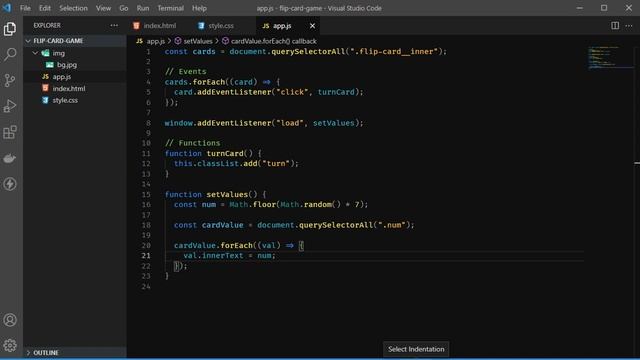The height and width of the screenshot is (360, 640).
Task: Open the Selection menu
Action: coord(73,8)
